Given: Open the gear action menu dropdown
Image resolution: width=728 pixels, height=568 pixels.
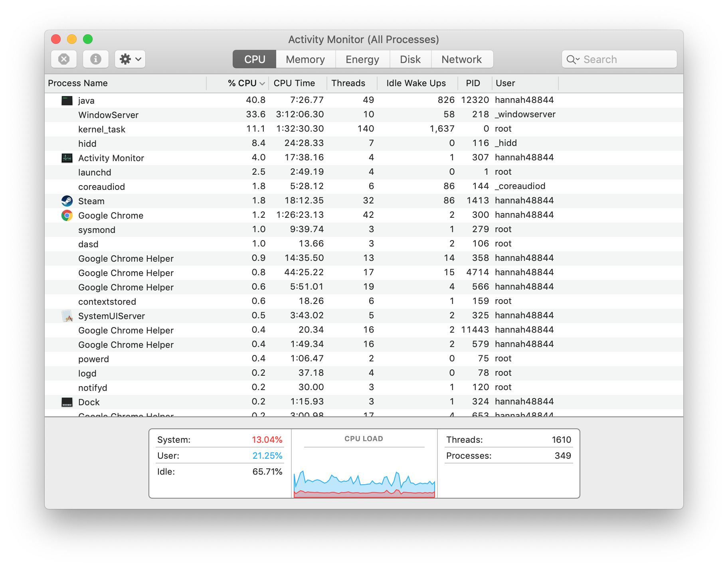Looking at the screenshot, I should coord(130,59).
